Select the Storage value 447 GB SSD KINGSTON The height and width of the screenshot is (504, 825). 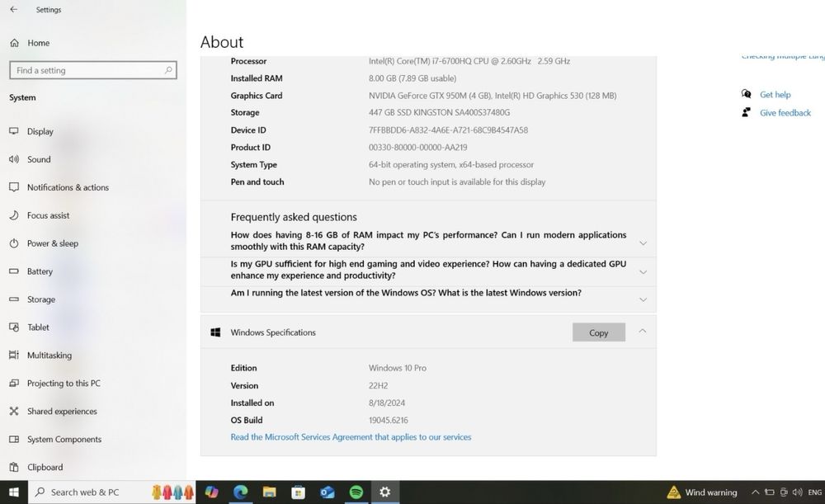440,112
